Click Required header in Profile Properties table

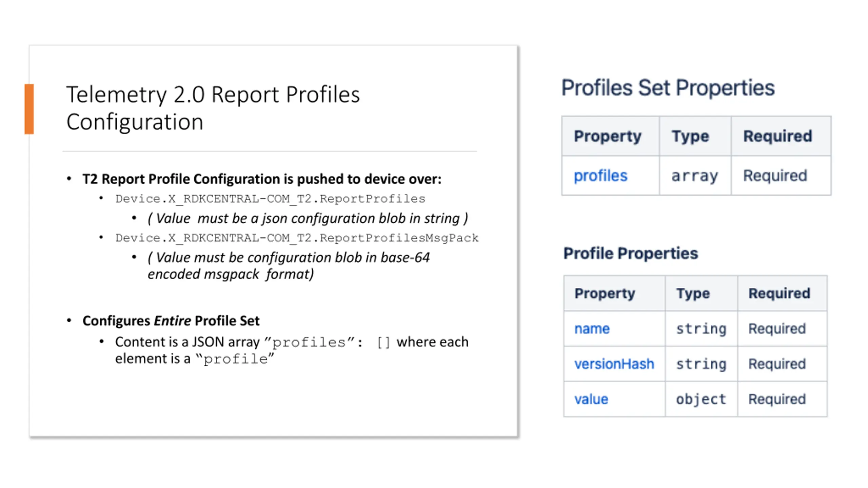click(779, 293)
